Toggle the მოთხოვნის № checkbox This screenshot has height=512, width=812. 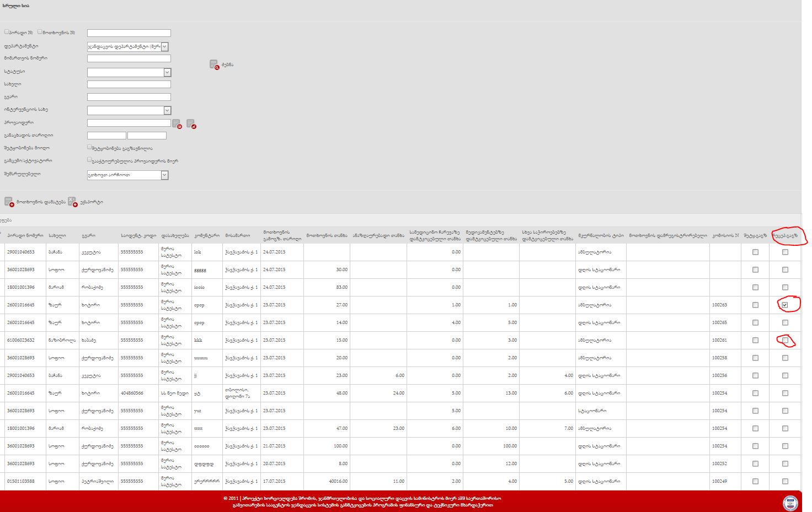40,32
